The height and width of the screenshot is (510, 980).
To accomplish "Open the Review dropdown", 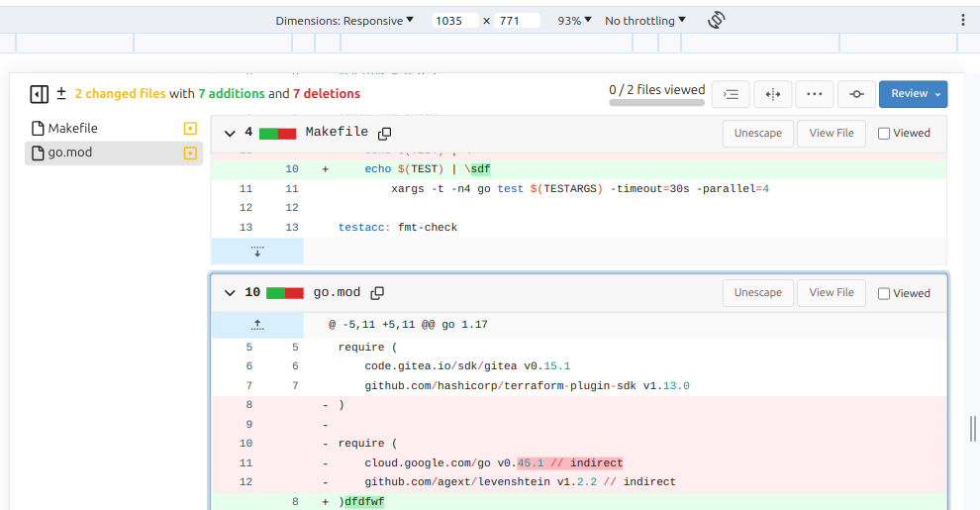I will click(913, 94).
